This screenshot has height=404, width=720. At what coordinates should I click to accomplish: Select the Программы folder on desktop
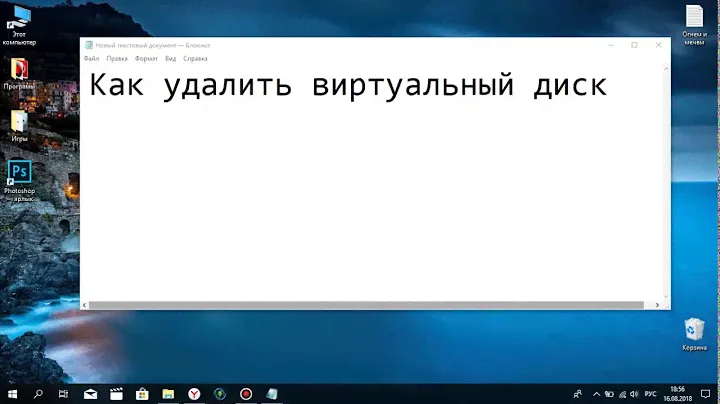(x=18, y=69)
